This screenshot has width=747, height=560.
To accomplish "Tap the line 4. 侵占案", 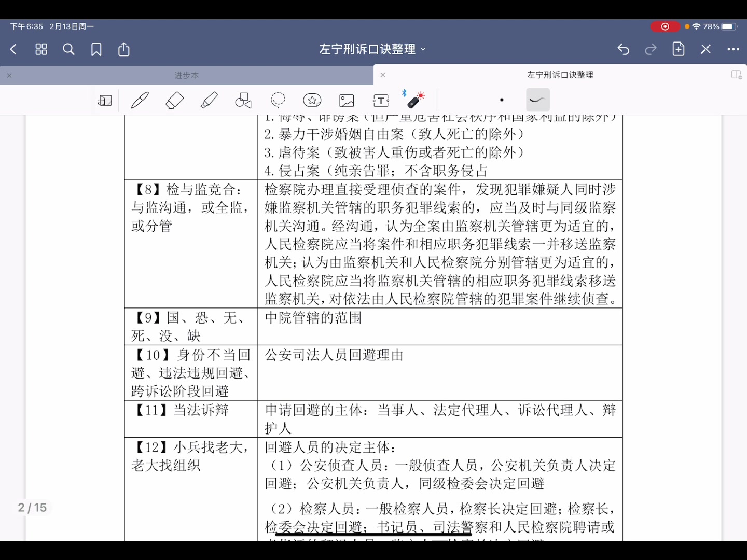I will (x=376, y=171).
